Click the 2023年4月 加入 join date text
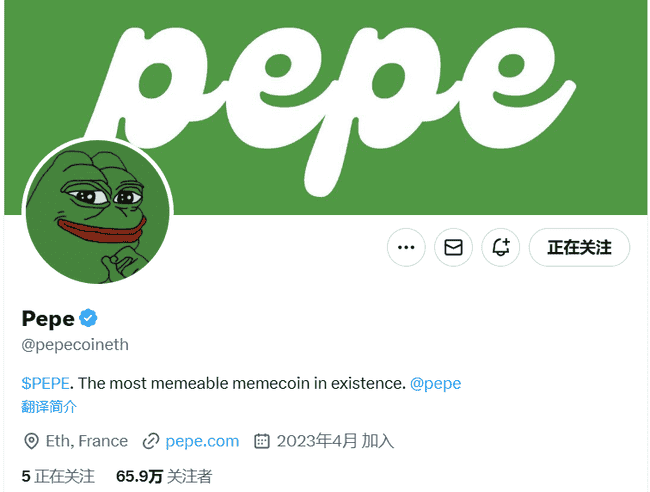The height and width of the screenshot is (492, 650). tap(335, 441)
